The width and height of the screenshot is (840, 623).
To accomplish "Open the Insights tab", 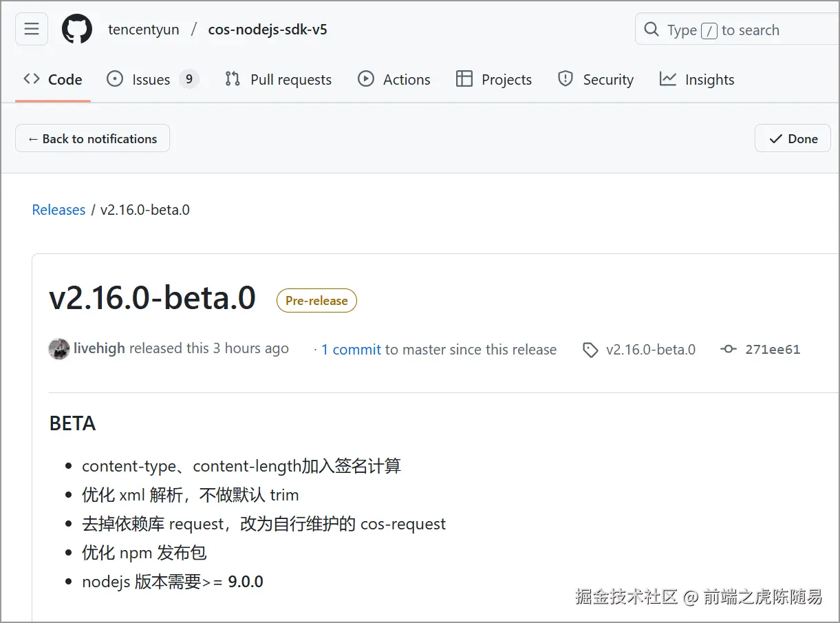I will click(x=697, y=80).
